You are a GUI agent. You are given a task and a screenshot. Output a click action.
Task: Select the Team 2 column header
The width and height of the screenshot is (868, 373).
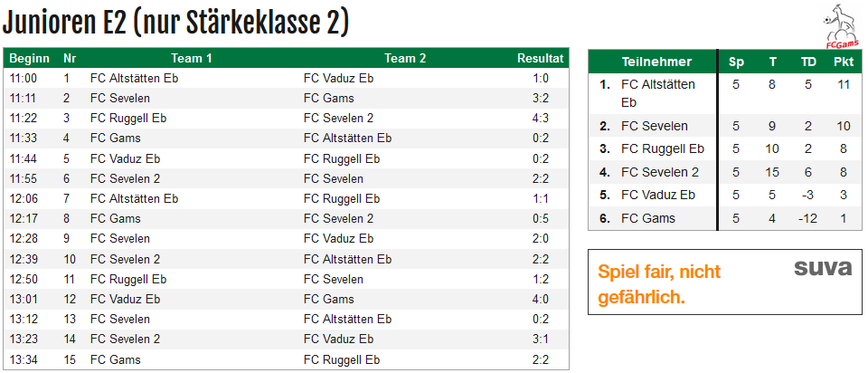pos(405,58)
